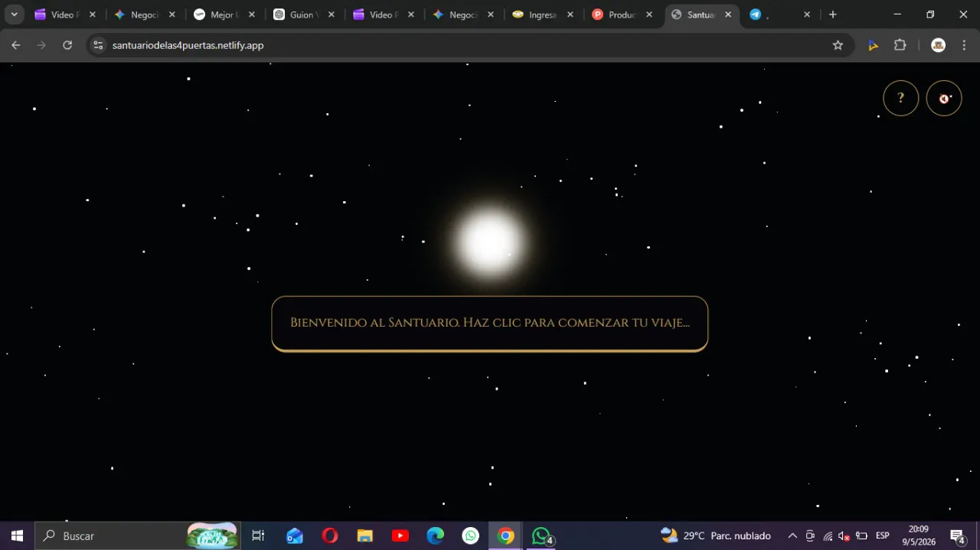Open YouTube app from the taskbar
980x550 pixels.
click(400, 535)
